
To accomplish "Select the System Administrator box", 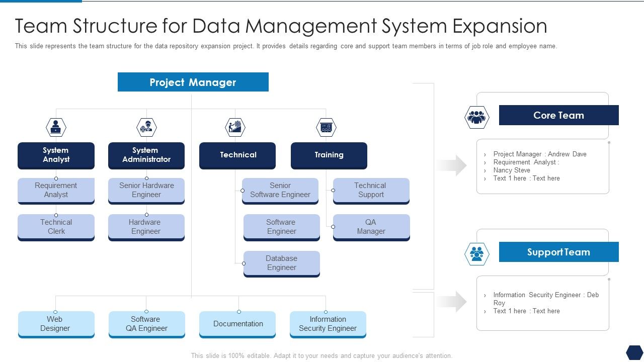I will [146, 155].
